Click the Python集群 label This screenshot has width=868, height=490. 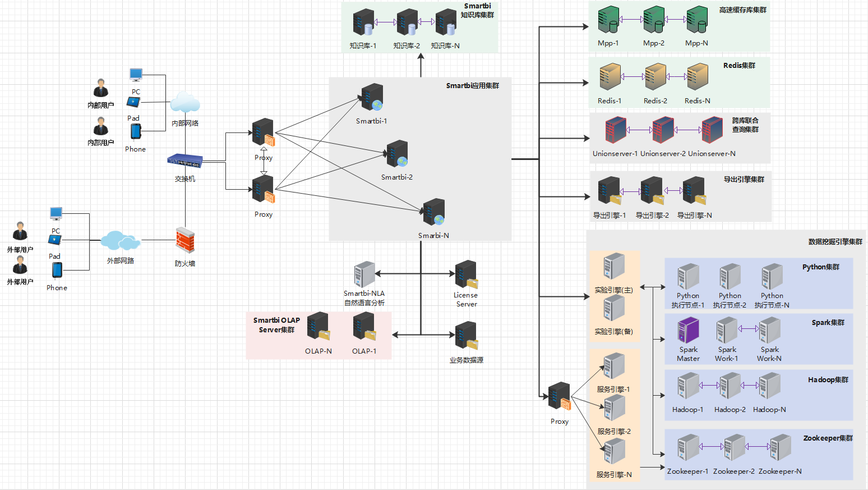820,267
